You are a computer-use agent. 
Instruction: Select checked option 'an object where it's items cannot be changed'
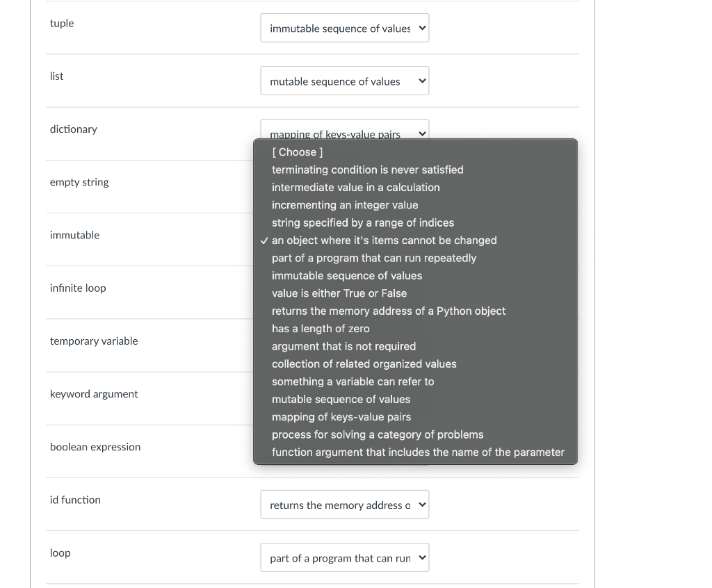(x=384, y=240)
